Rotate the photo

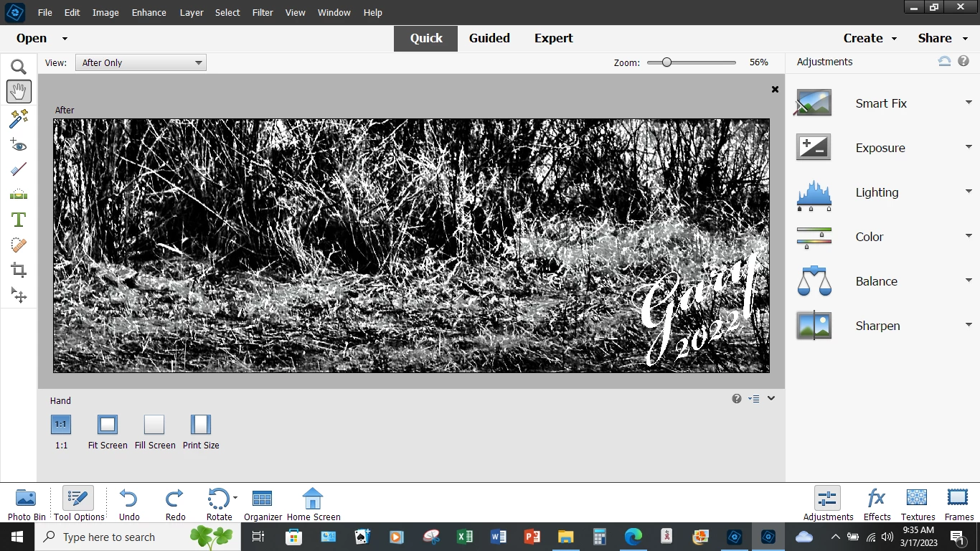tap(217, 503)
